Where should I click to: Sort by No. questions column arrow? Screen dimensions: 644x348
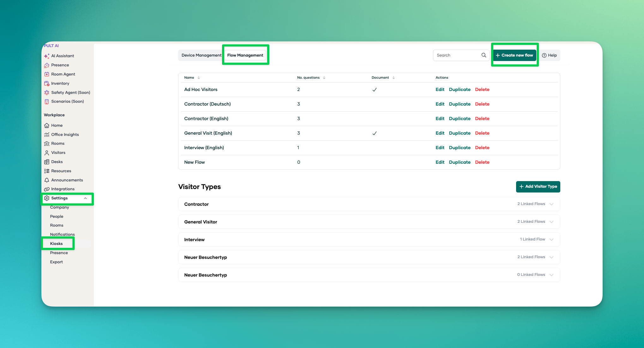pyautogui.click(x=324, y=78)
